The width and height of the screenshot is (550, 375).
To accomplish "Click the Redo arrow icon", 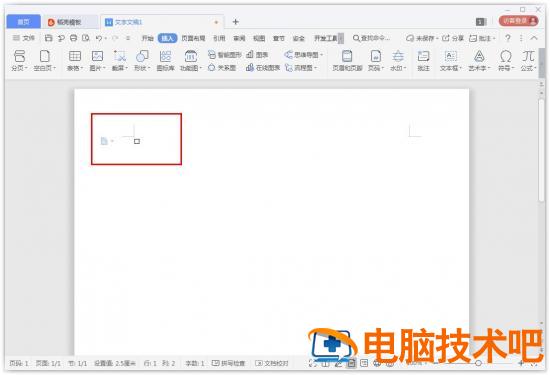I will [x=115, y=38].
